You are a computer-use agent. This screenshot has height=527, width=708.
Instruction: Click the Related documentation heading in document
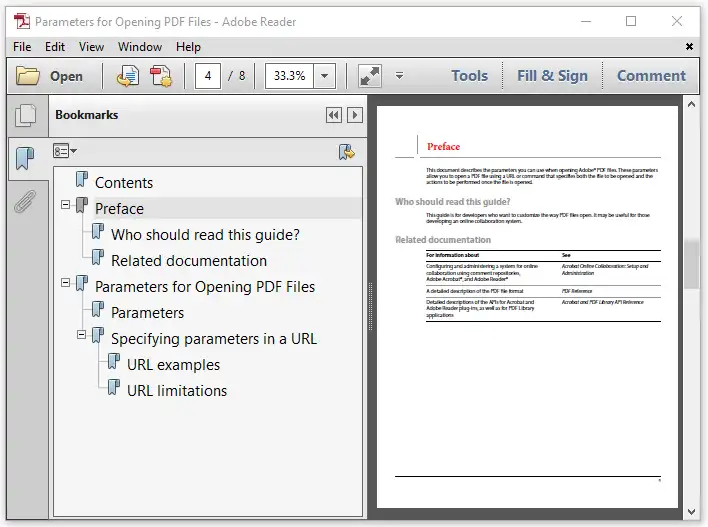click(x=443, y=240)
